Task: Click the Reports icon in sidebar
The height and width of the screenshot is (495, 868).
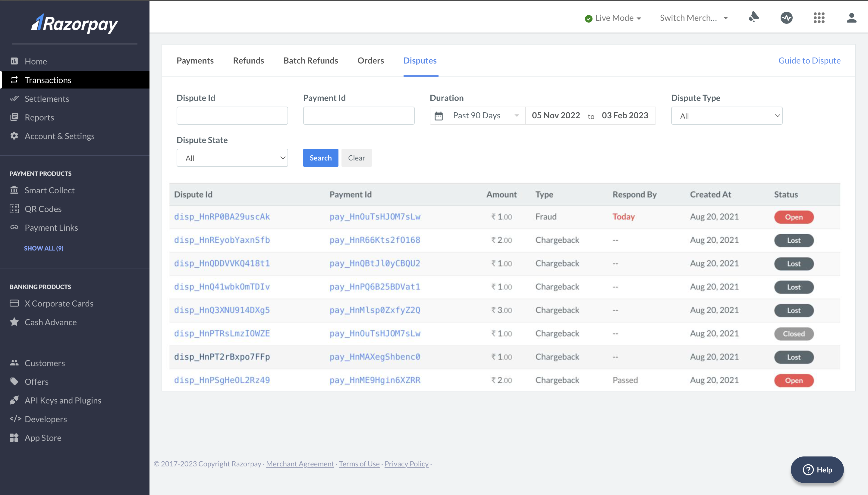Action: tap(14, 117)
